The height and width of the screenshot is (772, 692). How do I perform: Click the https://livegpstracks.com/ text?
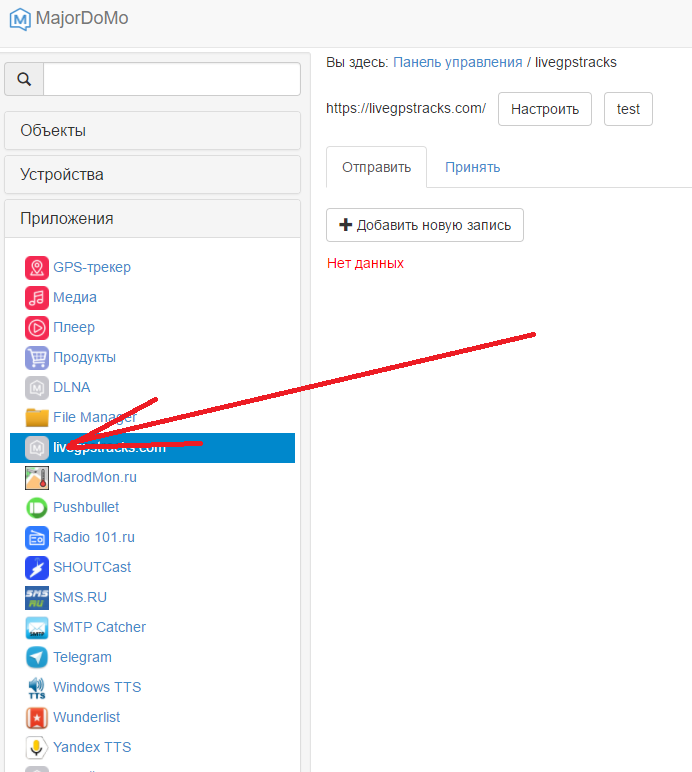406,108
